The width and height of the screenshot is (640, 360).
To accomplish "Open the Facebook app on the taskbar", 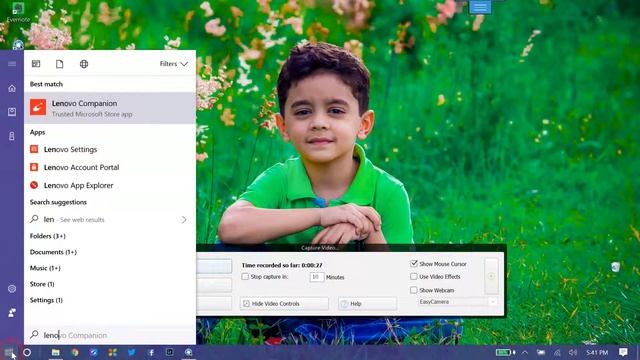I will tap(151, 352).
